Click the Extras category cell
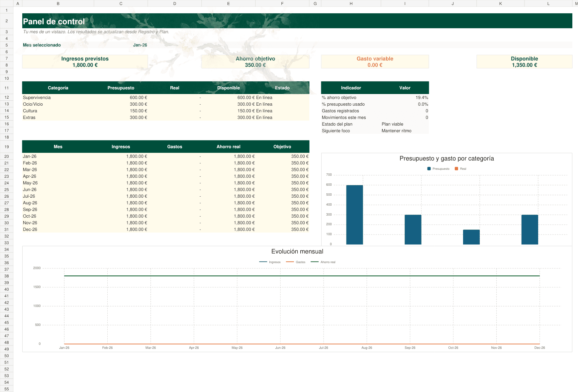578x392 pixels. pyautogui.click(x=58, y=118)
